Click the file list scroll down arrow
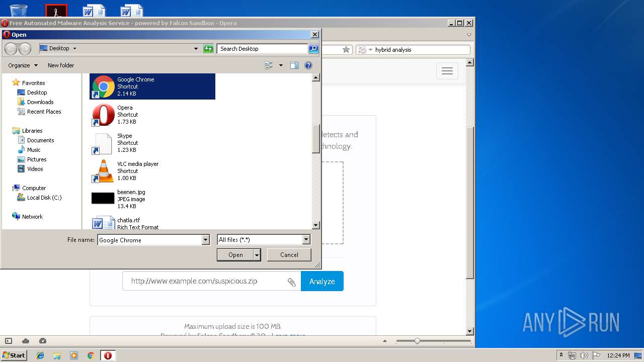Viewport: 644px width, 362px height. pyautogui.click(x=316, y=226)
